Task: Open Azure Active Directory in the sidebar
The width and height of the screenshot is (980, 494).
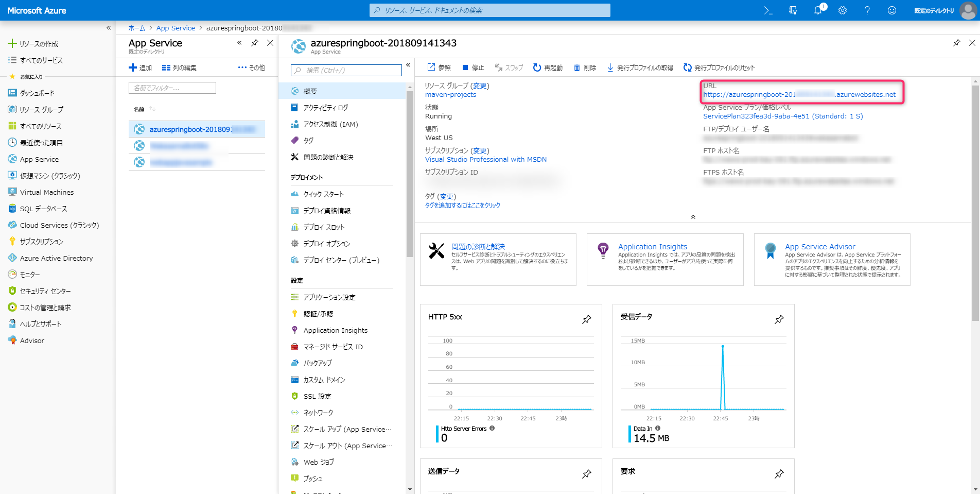Action: tap(50, 258)
